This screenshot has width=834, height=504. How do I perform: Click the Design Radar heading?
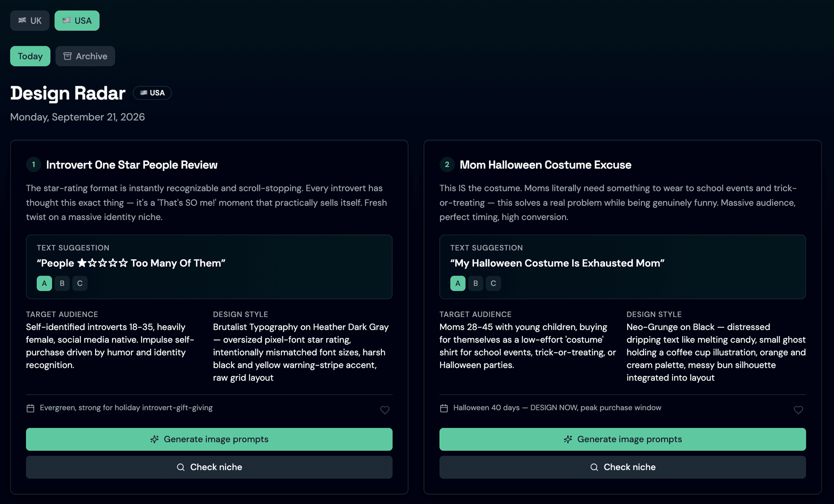[x=68, y=93]
